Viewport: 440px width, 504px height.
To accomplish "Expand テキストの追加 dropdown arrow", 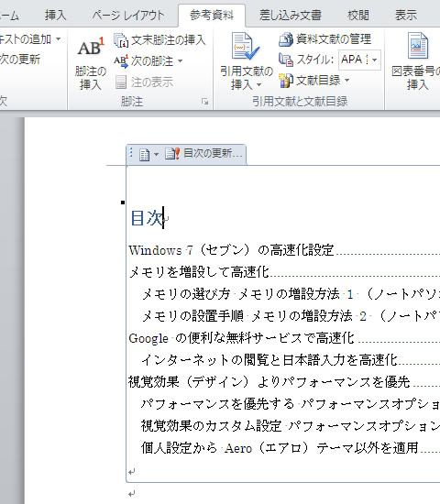I will (59, 39).
